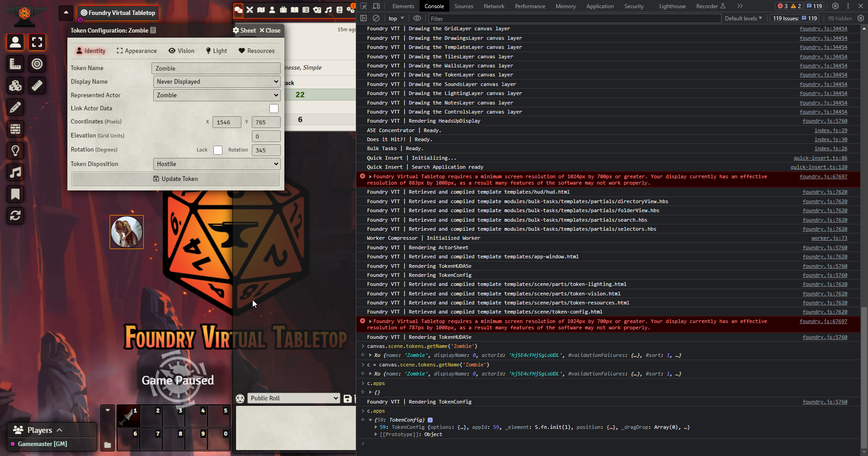
Task: Open the Playlists music sidebar tab
Action: coord(328,9)
